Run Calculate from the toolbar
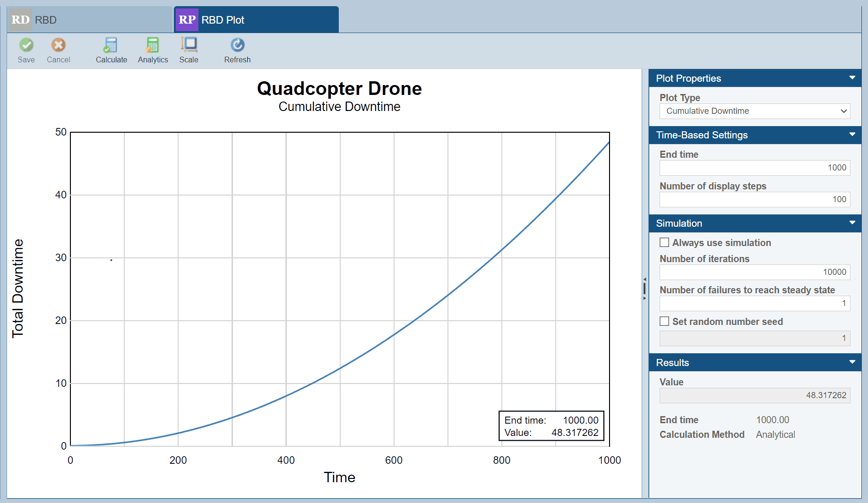This screenshot has height=503, width=868. [x=111, y=45]
